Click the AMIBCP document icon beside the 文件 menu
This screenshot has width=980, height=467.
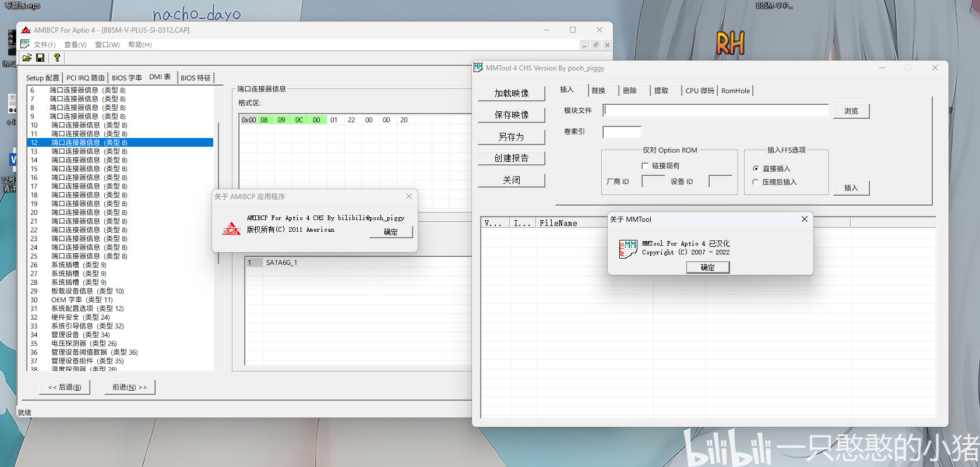tap(25, 44)
